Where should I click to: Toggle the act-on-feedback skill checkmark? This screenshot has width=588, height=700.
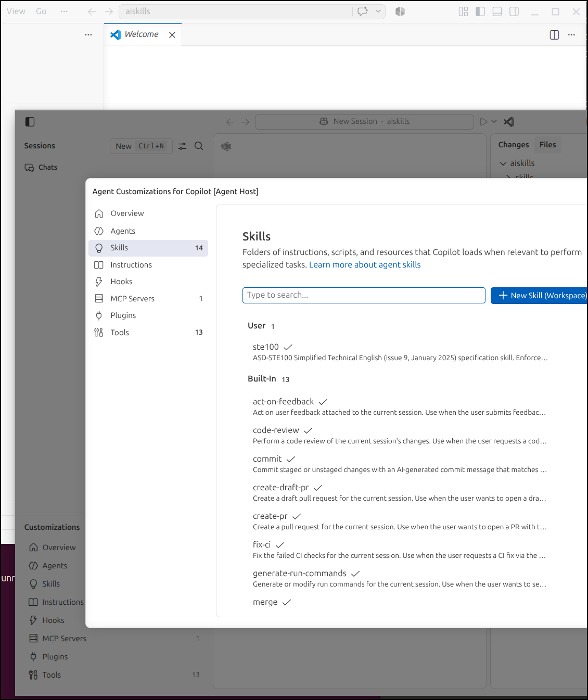323,402
